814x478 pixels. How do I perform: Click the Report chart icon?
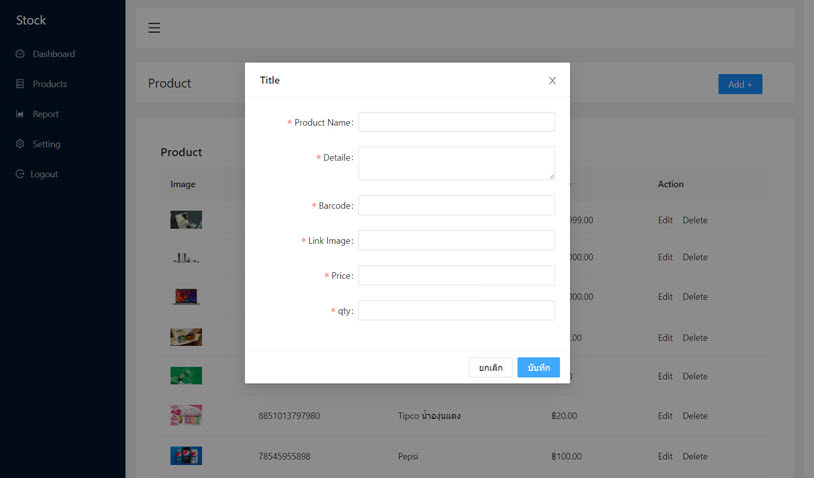tap(20, 114)
